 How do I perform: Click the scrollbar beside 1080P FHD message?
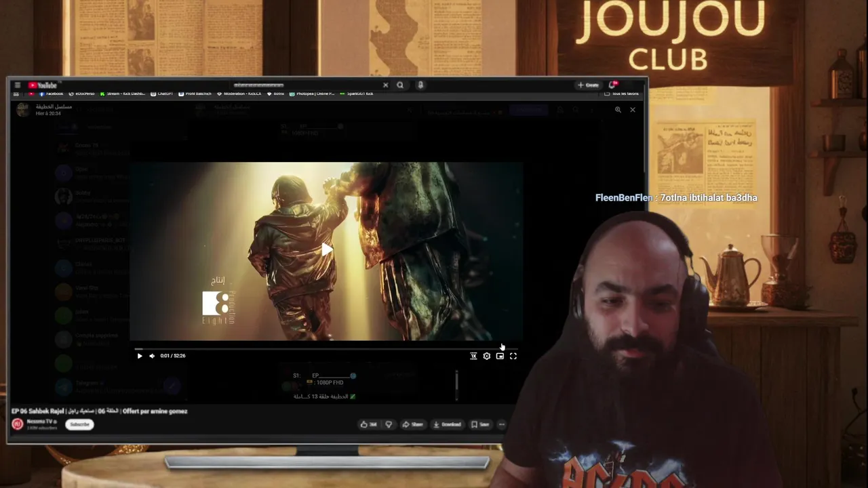(x=456, y=383)
